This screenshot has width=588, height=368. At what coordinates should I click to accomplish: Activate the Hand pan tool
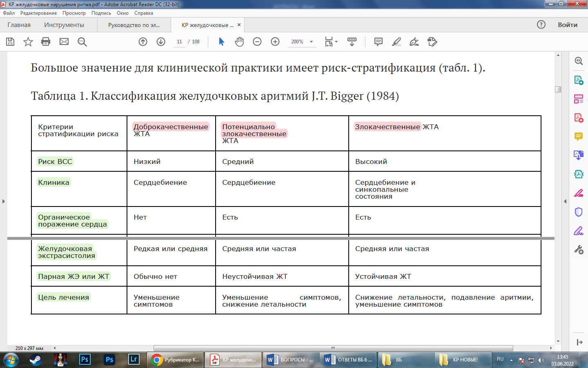(x=239, y=42)
